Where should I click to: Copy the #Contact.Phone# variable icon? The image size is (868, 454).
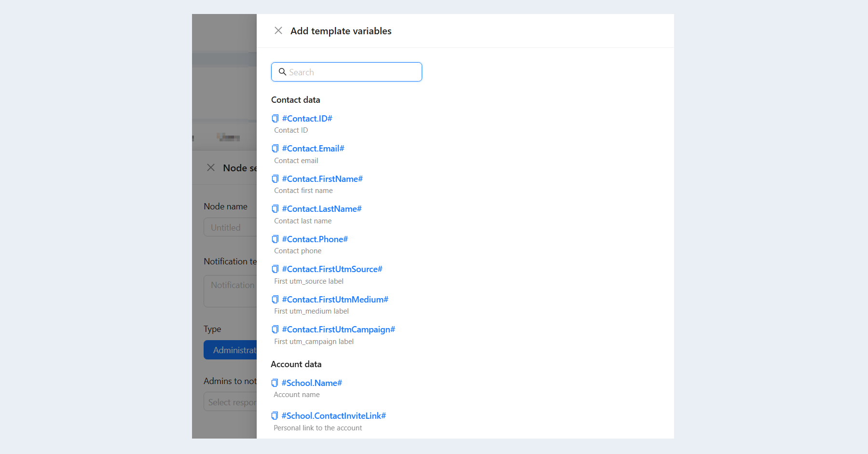(x=275, y=239)
